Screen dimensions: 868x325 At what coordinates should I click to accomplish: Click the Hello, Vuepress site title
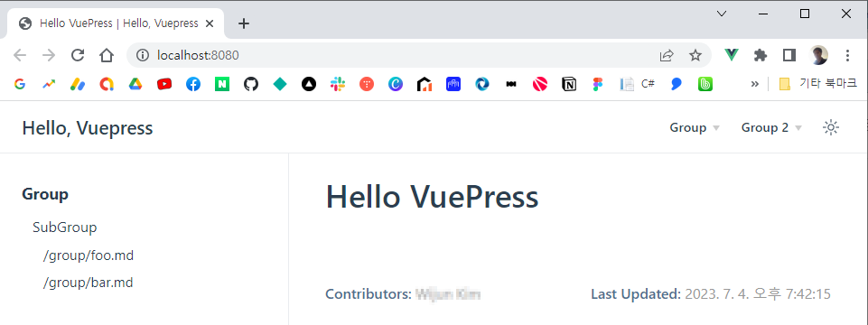tap(88, 128)
